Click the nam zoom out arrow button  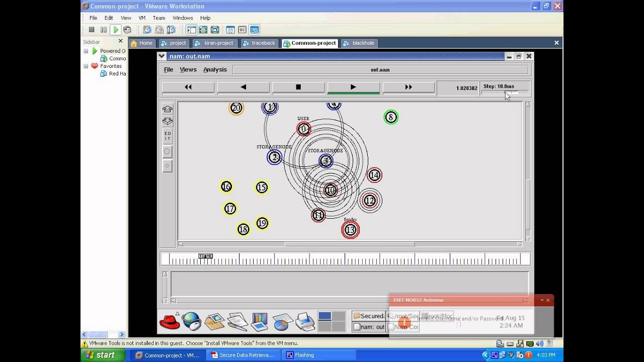point(168,121)
